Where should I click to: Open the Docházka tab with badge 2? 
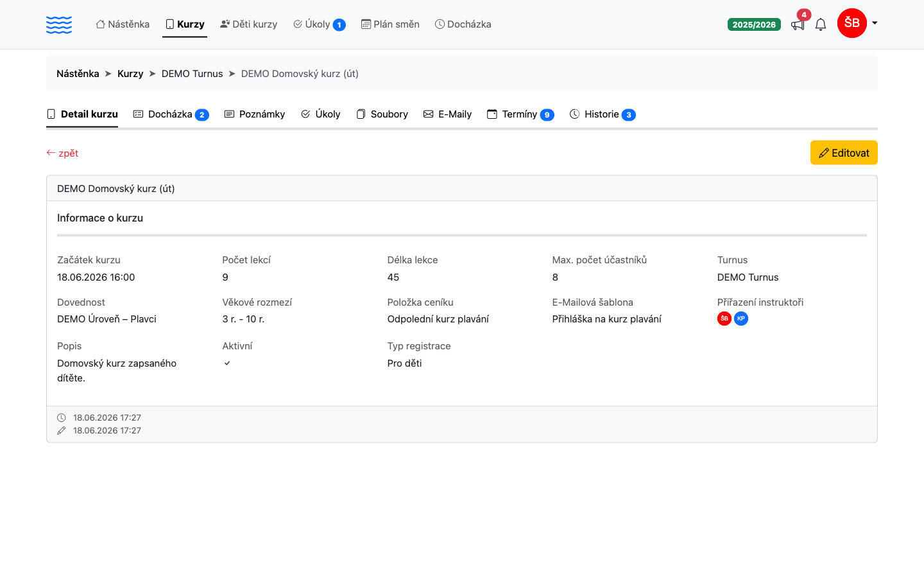coord(171,114)
